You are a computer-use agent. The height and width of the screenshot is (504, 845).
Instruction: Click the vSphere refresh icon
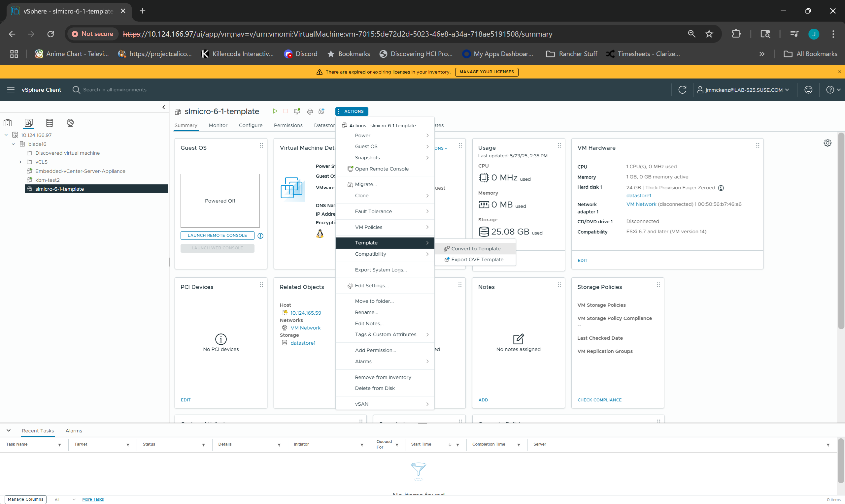pos(682,90)
